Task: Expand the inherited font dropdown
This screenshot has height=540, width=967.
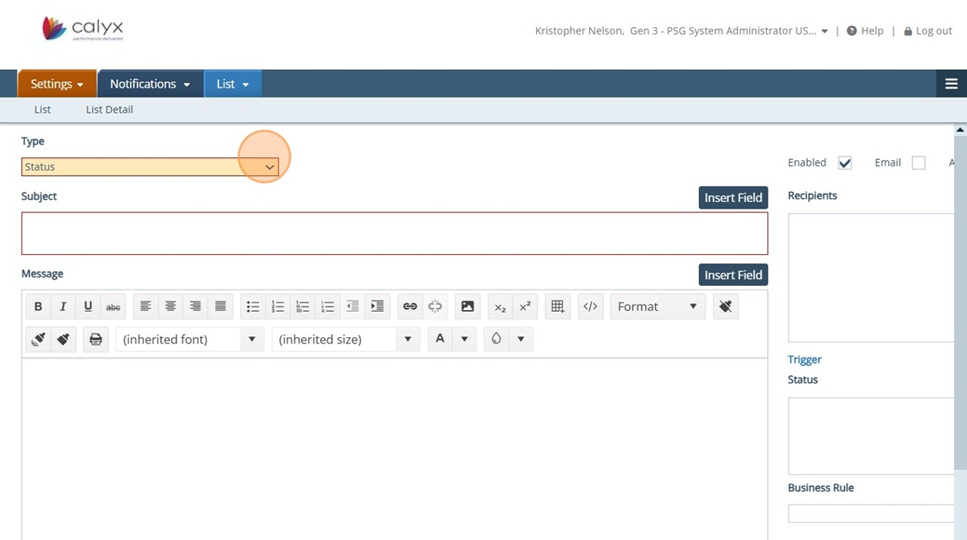Action: pyautogui.click(x=190, y=340)
